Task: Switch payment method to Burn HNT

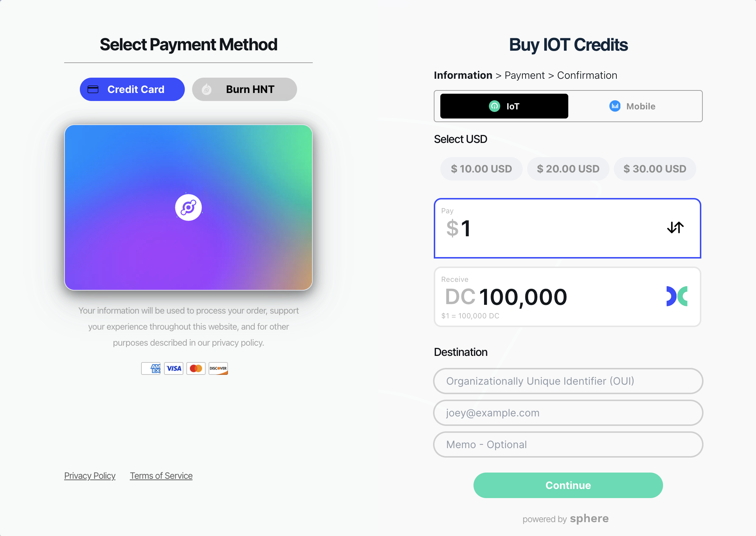Action: tap(245, 89)
